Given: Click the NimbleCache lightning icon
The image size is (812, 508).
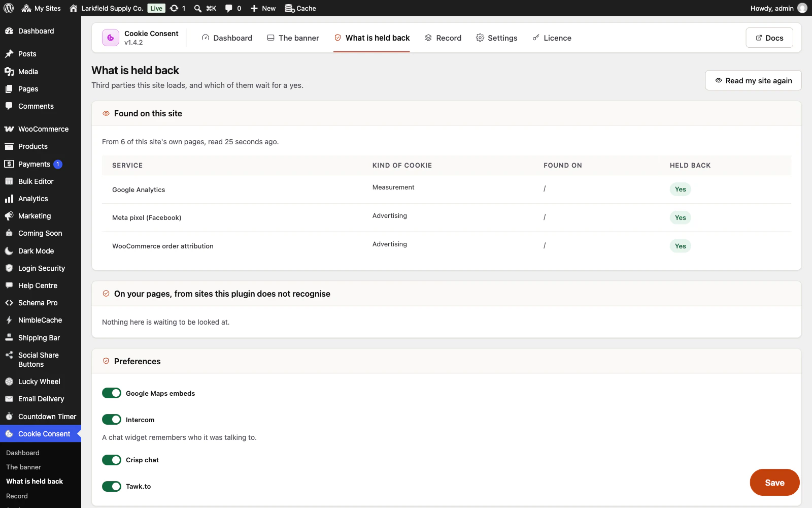Looking at the screenshot, I should coord(9,320).
